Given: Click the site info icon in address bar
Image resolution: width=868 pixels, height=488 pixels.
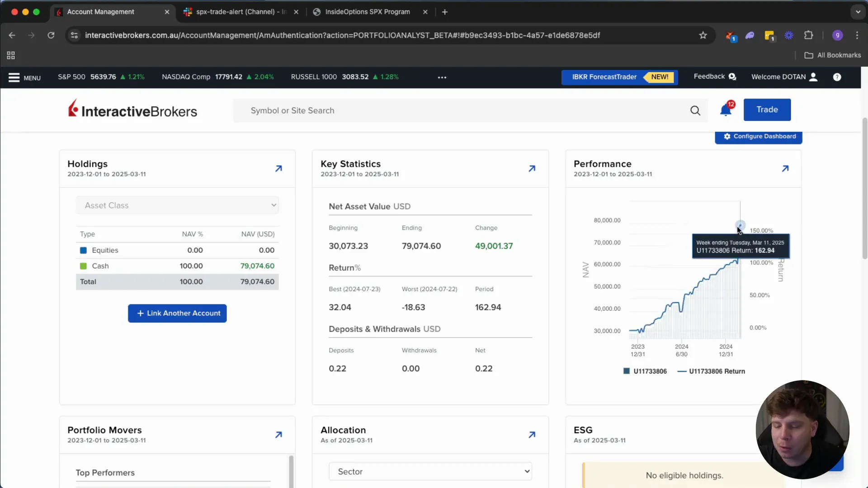Looking at the screenshot, I should (75, 35).
